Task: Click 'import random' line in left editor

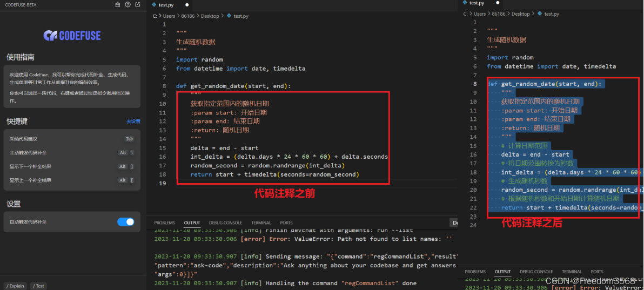Action: click(x=199, y=59)
